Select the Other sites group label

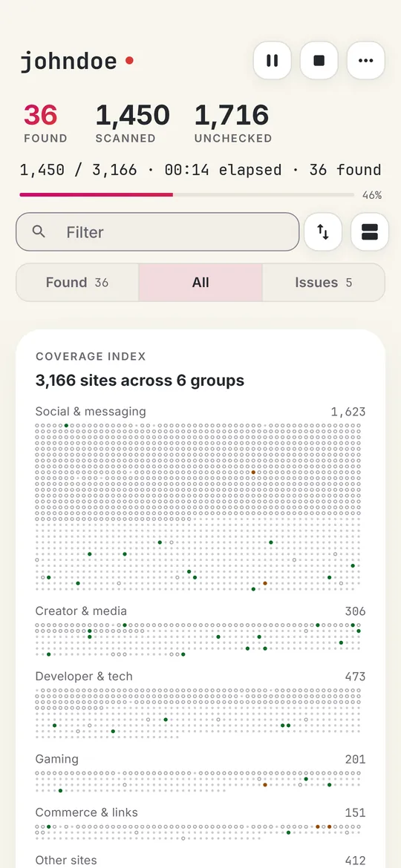click(x=66, y=861)
